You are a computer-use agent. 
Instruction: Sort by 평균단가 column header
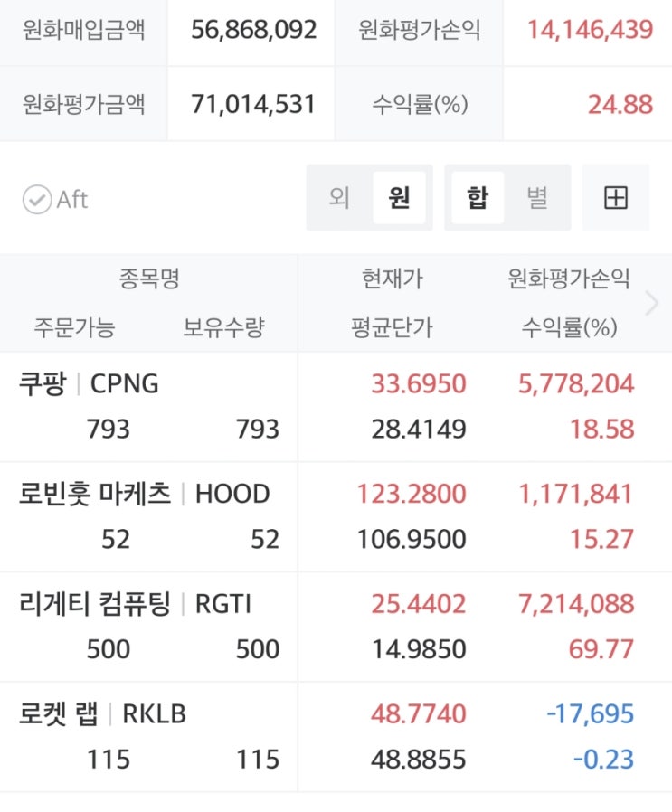[x=392, y=327]
